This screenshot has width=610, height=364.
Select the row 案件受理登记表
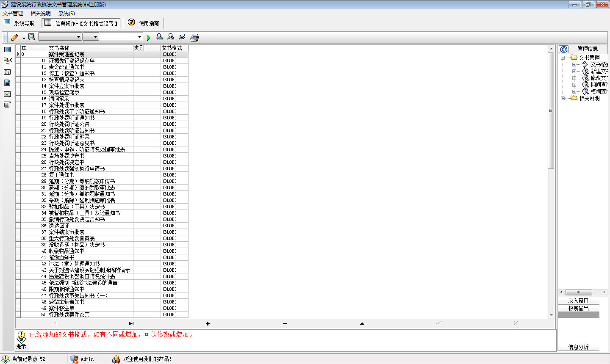[x=102, y=54]
